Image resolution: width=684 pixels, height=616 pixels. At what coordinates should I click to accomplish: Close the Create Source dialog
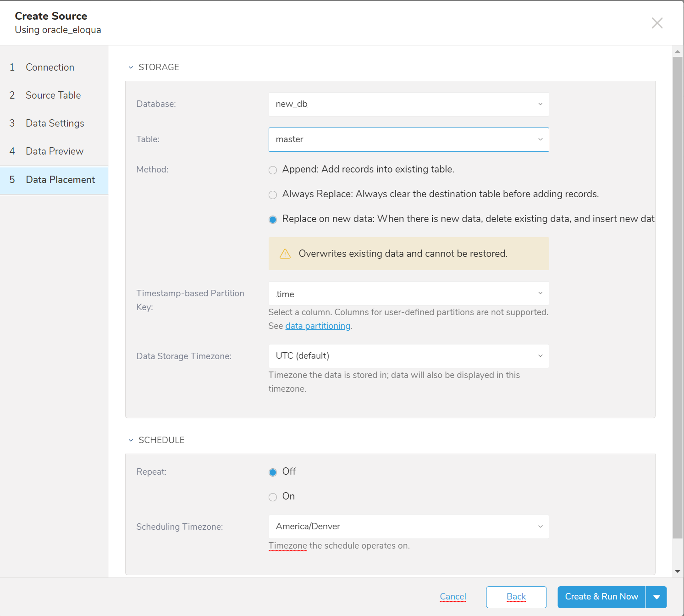(657, 23)
